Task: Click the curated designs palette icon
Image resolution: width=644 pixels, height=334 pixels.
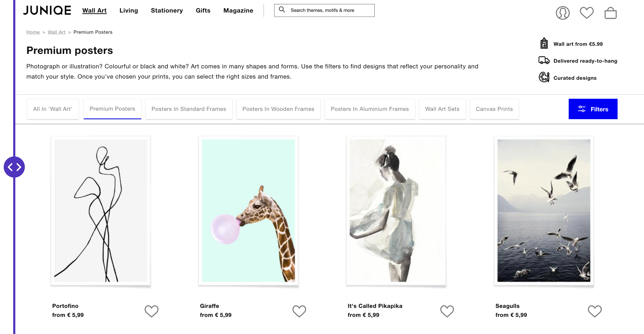Action: 544,77
